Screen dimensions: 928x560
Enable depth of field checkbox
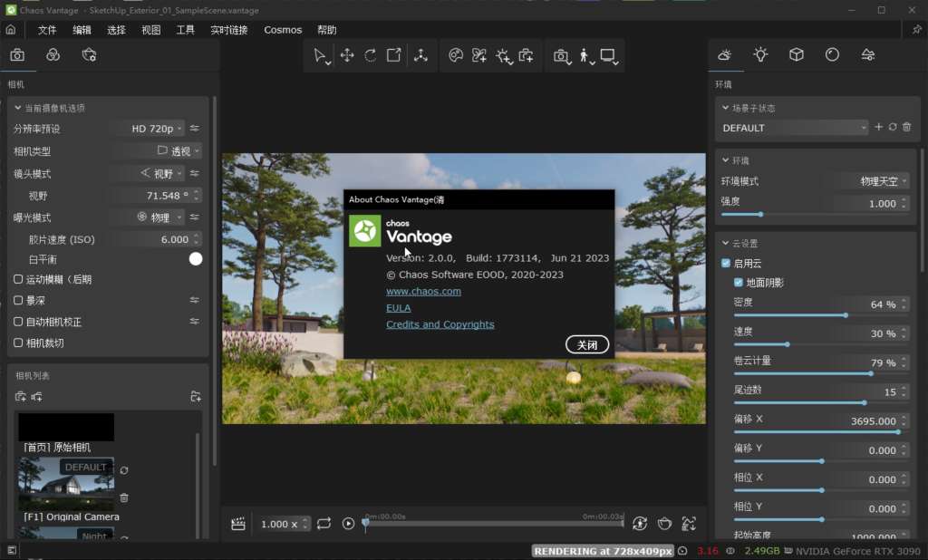[18, 300]
